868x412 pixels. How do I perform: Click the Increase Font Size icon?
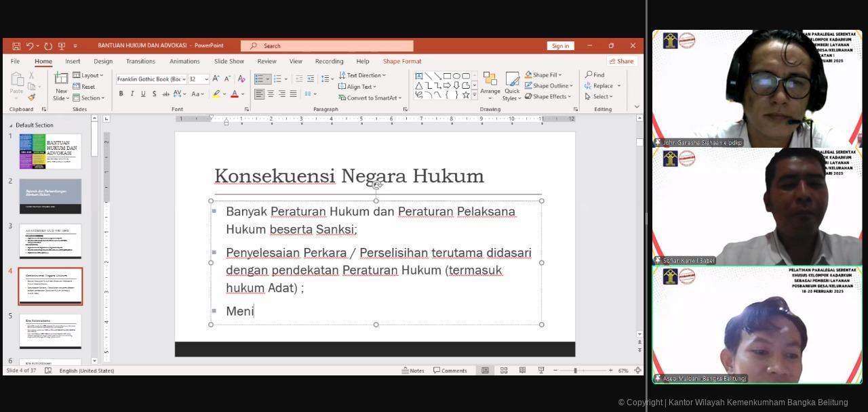click(216, 79)
